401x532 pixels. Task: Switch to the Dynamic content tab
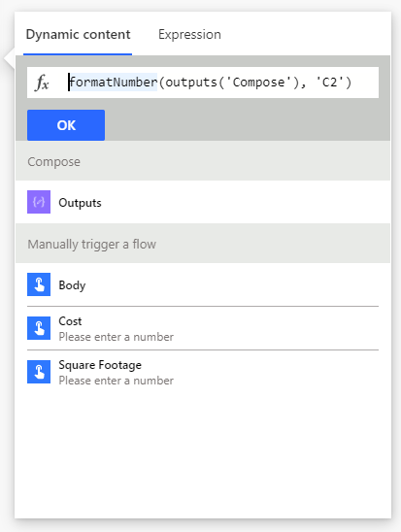tap(78, 35)
